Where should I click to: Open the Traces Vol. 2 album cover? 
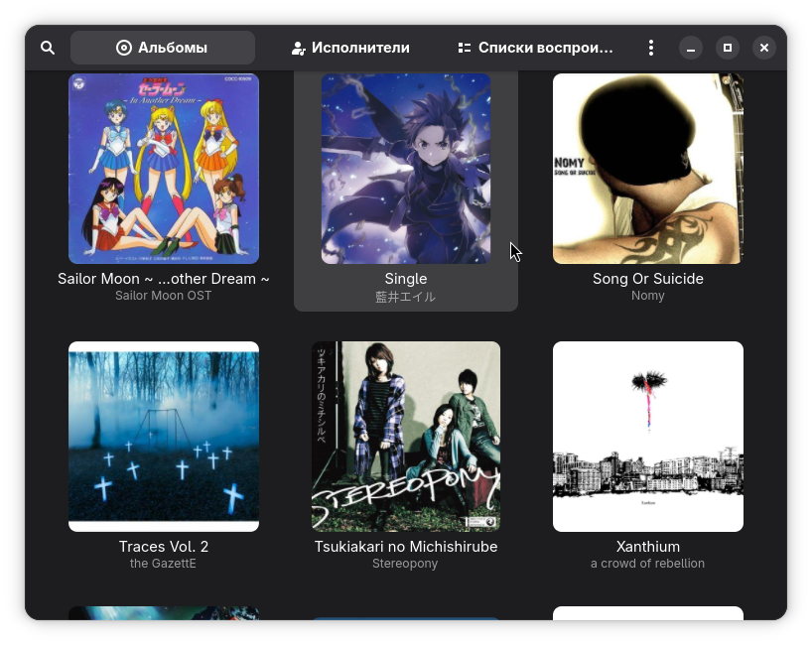point(164,437)
